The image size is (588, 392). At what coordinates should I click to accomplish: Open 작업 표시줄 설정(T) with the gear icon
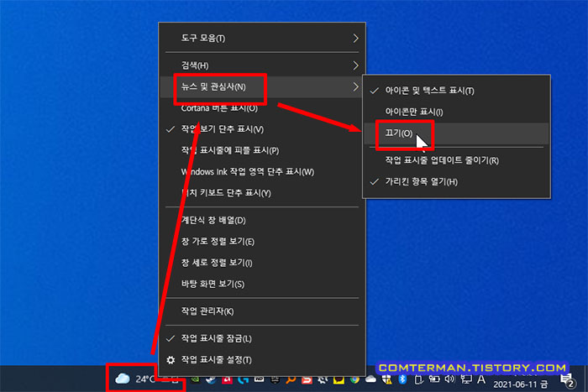click(x=262, y=360)
